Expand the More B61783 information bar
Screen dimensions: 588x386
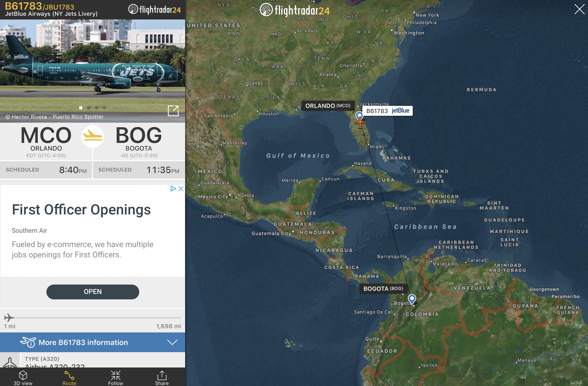92,342
